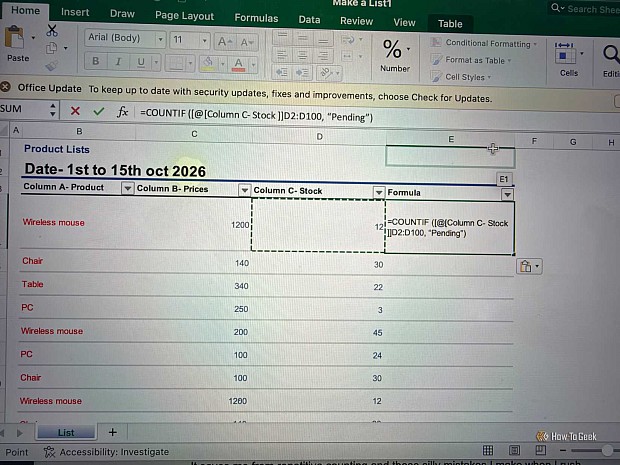Screen dimensions: 620x465
Task: Confirm formula with the green checkmark
Action: [x=99, y=112]
